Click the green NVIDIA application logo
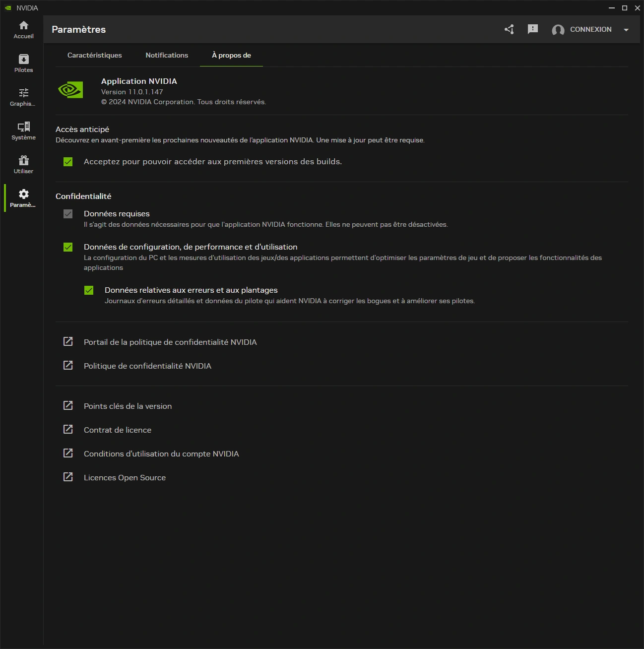Image resolution: width=644 pixels, height=649 pixels. coord(70,90)
